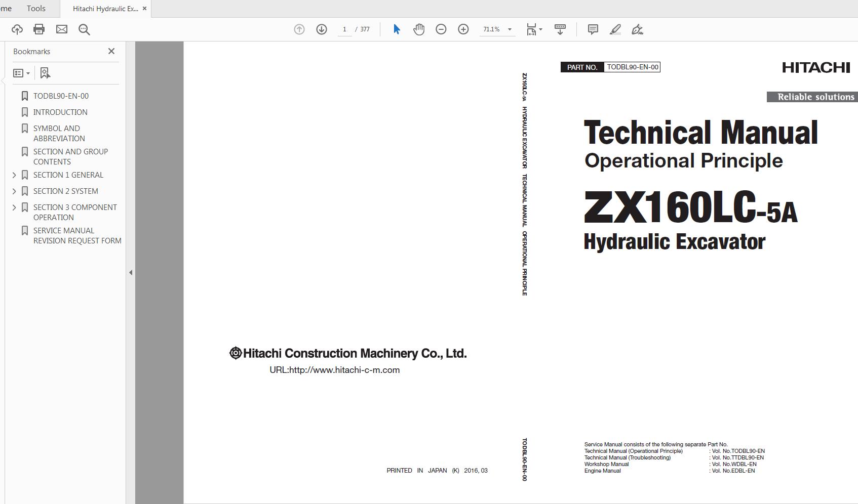
Task: Toggle expand current bookmark icon
Action: pyautogui.click(x=45, y=73)
